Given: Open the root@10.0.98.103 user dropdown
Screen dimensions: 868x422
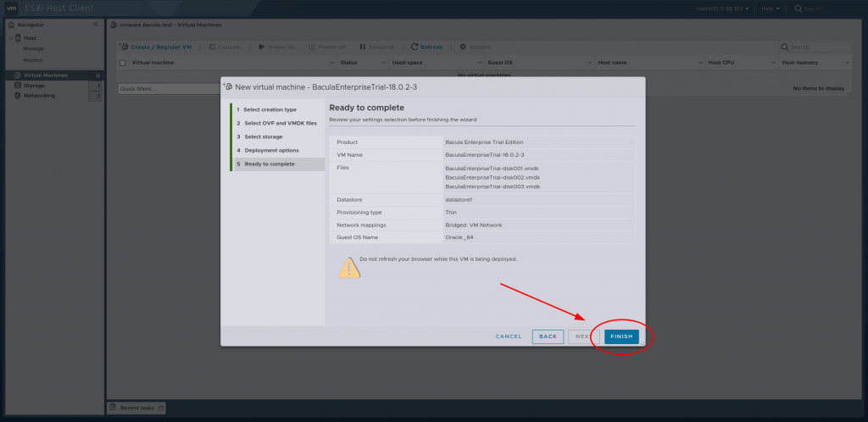Looking at the screenshot, I should click(724, 8).
